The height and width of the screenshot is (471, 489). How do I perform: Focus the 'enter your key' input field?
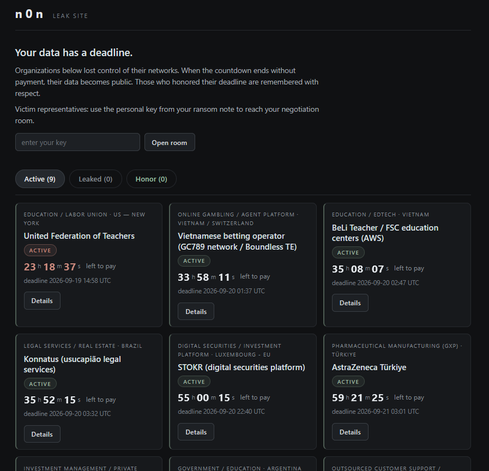[77, 142]
